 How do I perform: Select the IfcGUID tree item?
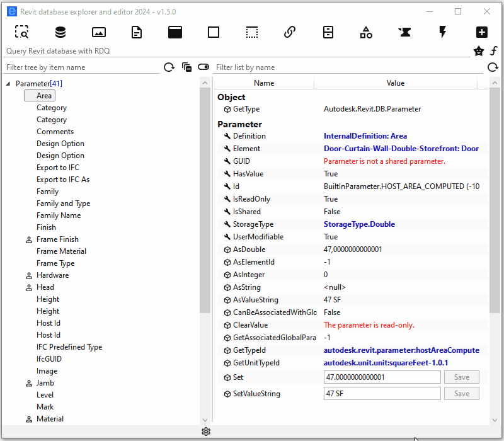49,358
